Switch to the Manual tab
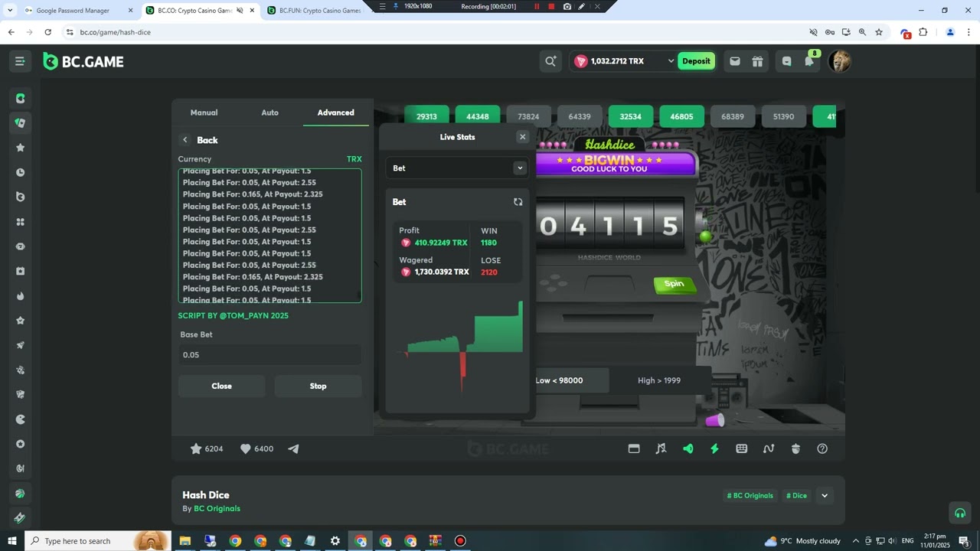980x551 pixels. tap(204, 112)
